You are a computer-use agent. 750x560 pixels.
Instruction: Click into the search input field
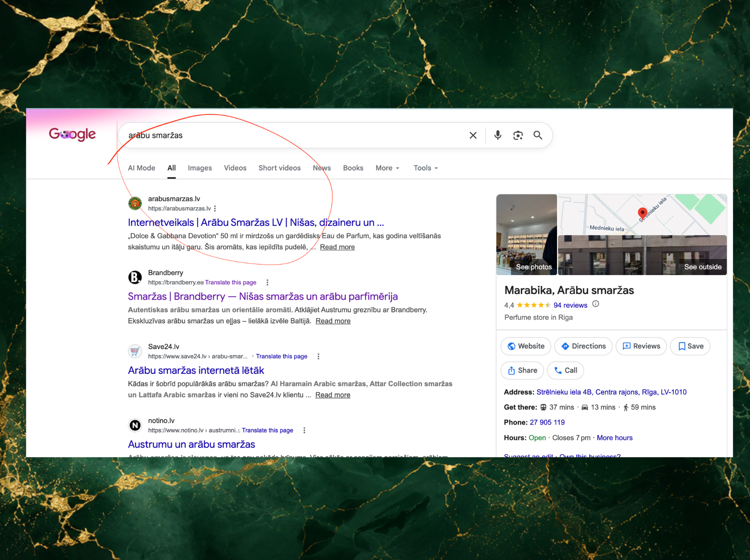click(x=295, y=135)
